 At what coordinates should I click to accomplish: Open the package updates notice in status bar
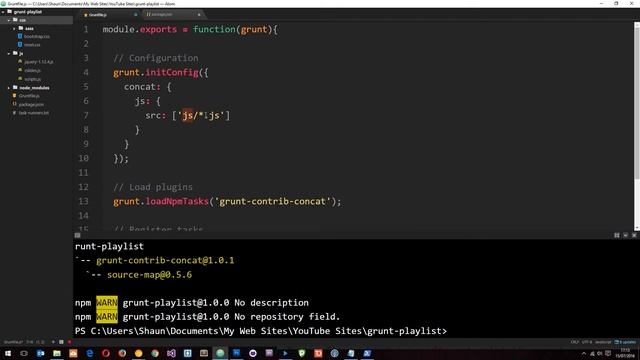click(625, 342)
